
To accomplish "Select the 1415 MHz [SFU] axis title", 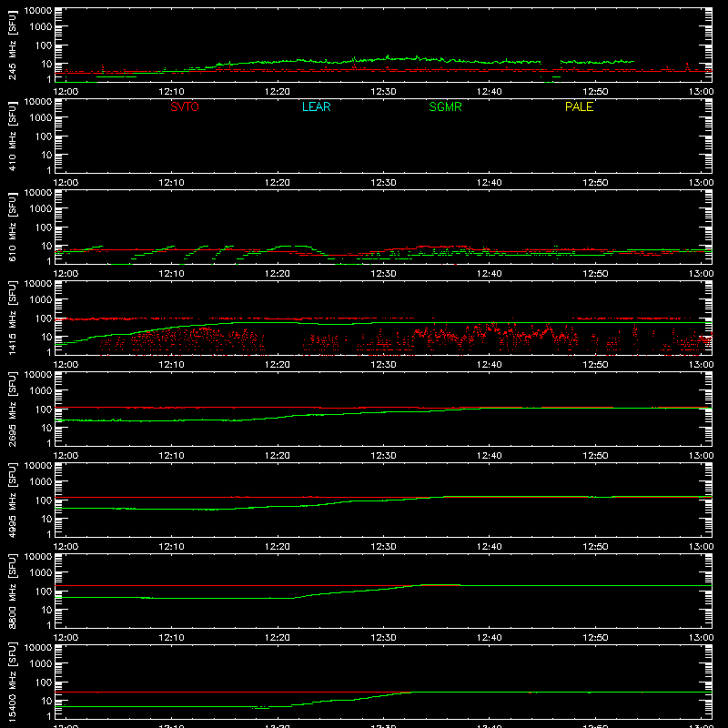I will pyautogui.click(x=13, y=318).
